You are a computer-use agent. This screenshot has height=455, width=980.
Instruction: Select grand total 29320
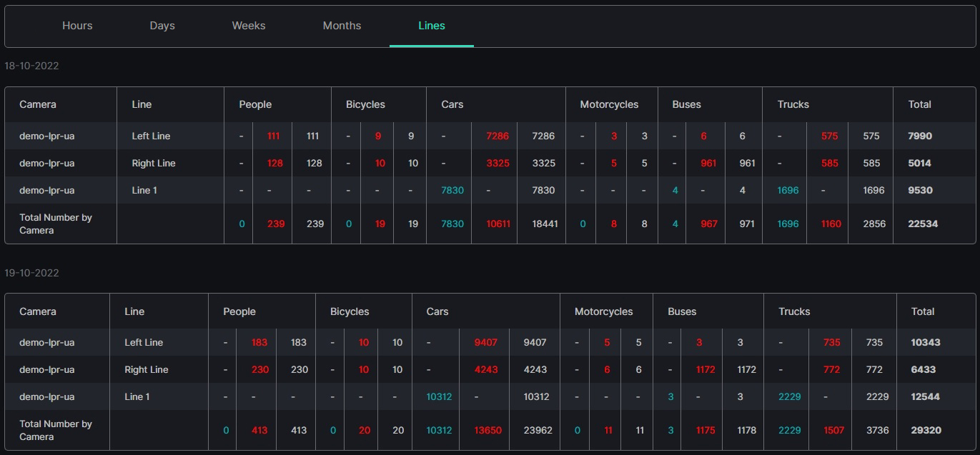click(x=926, y=430)
